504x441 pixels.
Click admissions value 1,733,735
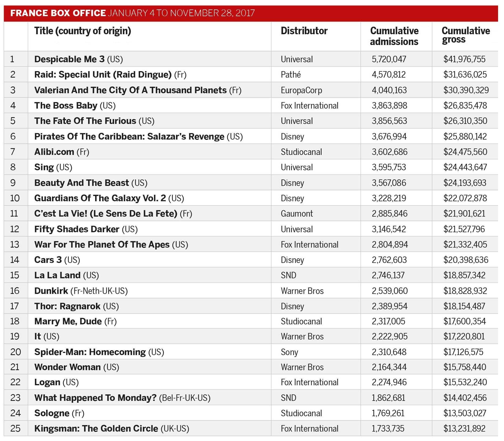[388, 428]
